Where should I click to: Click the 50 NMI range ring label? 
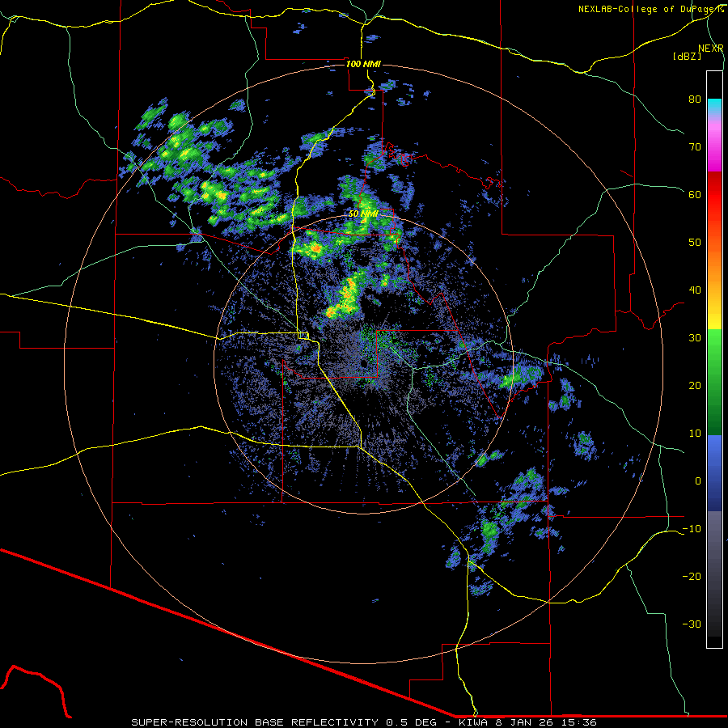click(363, 214)
